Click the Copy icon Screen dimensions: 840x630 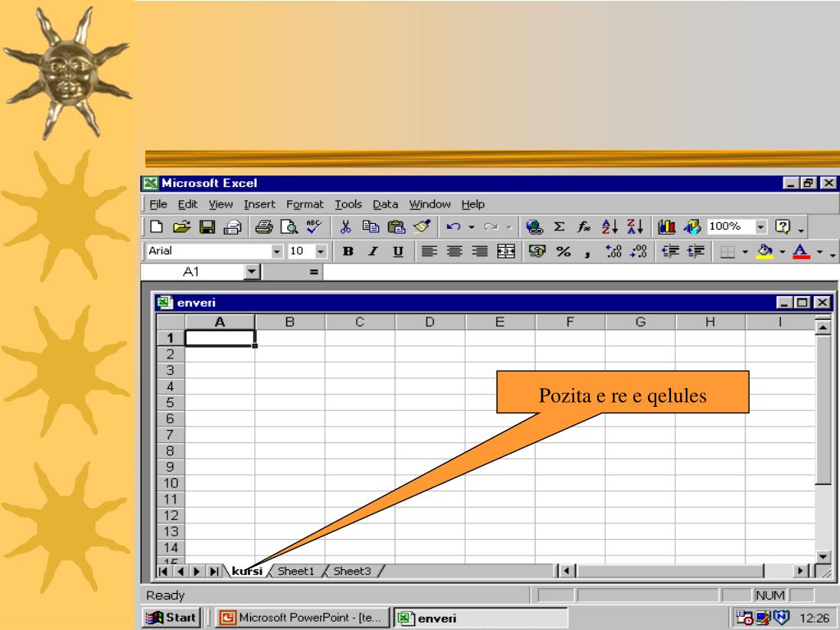371,226
